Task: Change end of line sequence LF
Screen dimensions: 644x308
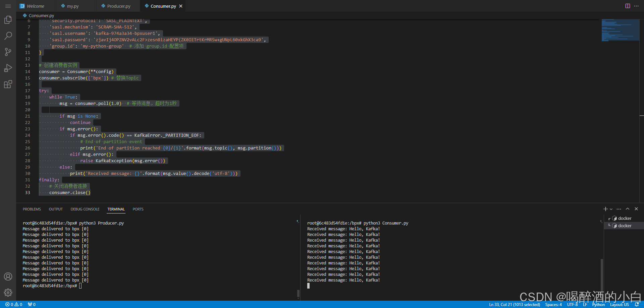Action: pyautogui.click(x=585, y=304)
